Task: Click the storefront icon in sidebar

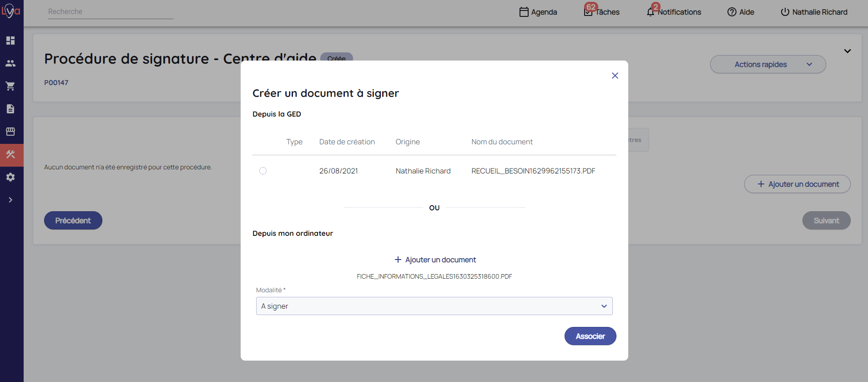Action: [x=10, y=132]
